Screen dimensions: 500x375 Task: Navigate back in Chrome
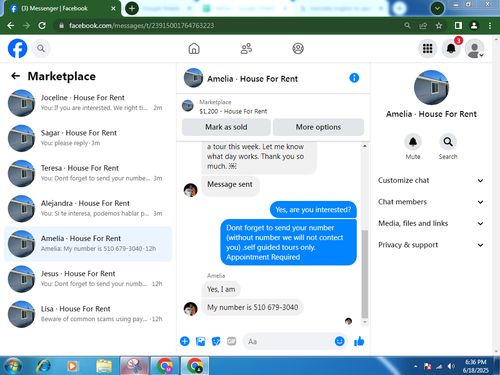pyautogui.click(x=11, y=25)
